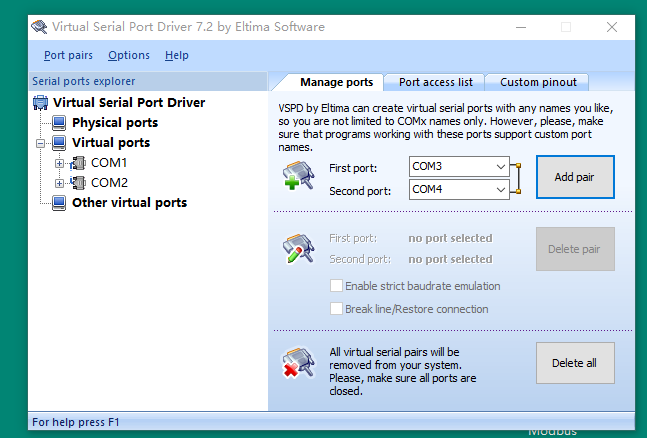The image size is (647, 438).
Task: Click the 'For help press F1' status text
Action: click(76, 422)
